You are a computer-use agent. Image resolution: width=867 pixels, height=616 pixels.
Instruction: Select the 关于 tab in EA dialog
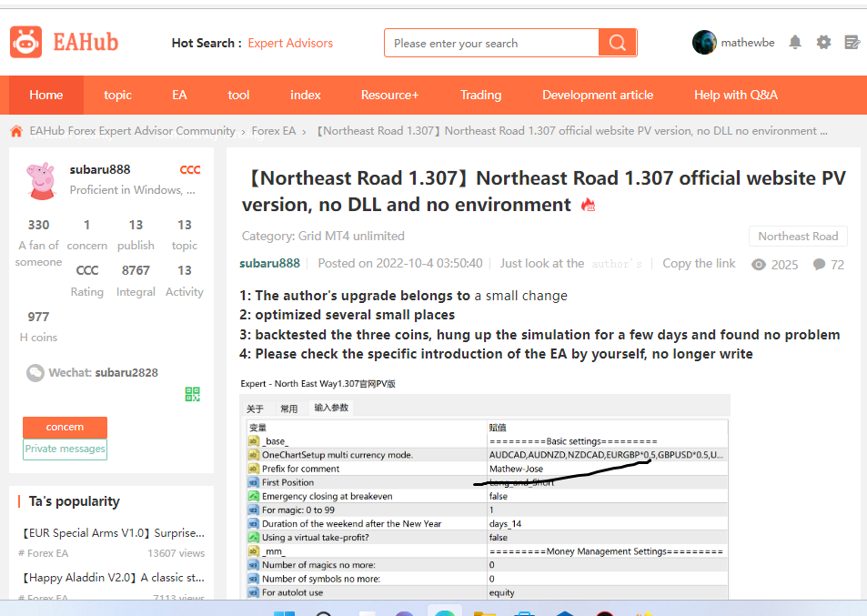[x=255, y=409]
